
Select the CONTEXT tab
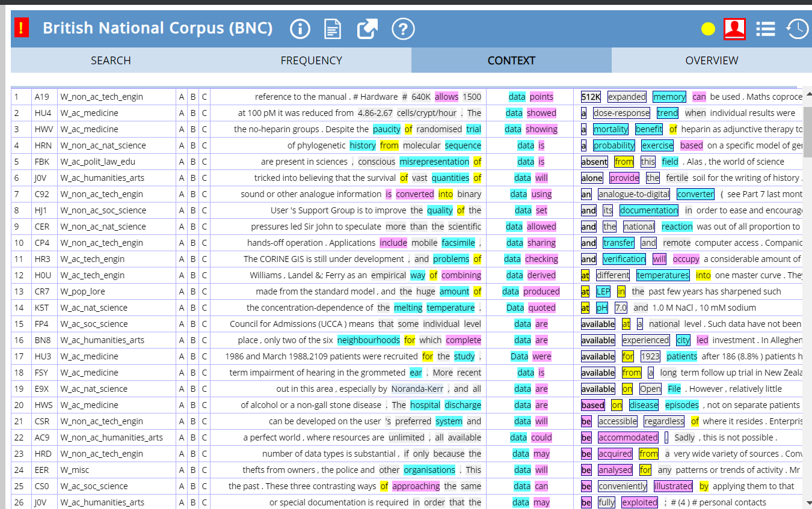point(511,60)
